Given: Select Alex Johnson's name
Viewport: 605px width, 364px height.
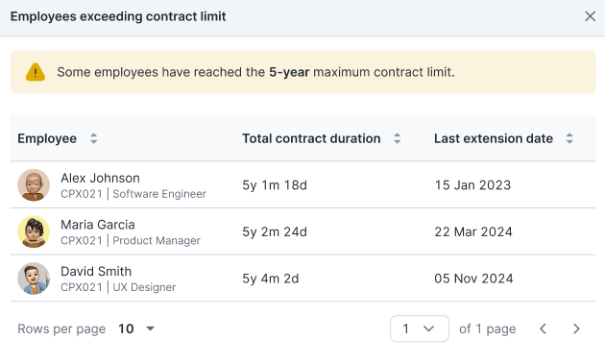Looking at the screenshot, I should [100, 178].
